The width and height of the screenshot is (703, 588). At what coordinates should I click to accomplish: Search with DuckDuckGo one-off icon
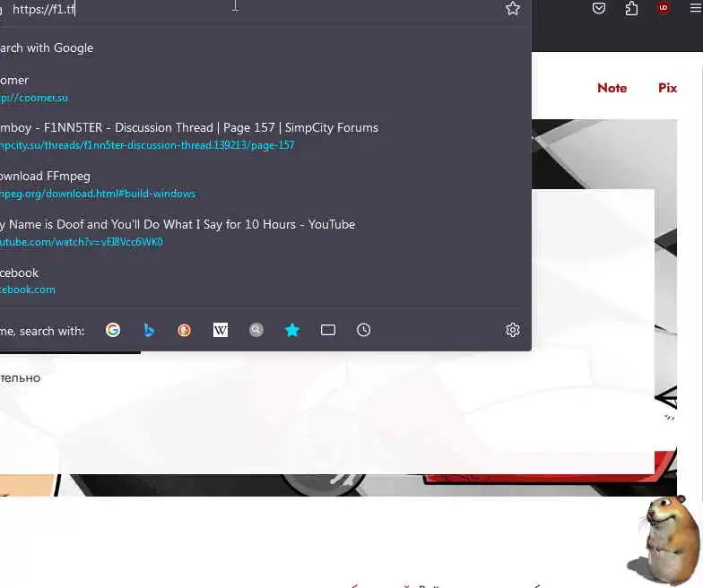click(185, 330)
